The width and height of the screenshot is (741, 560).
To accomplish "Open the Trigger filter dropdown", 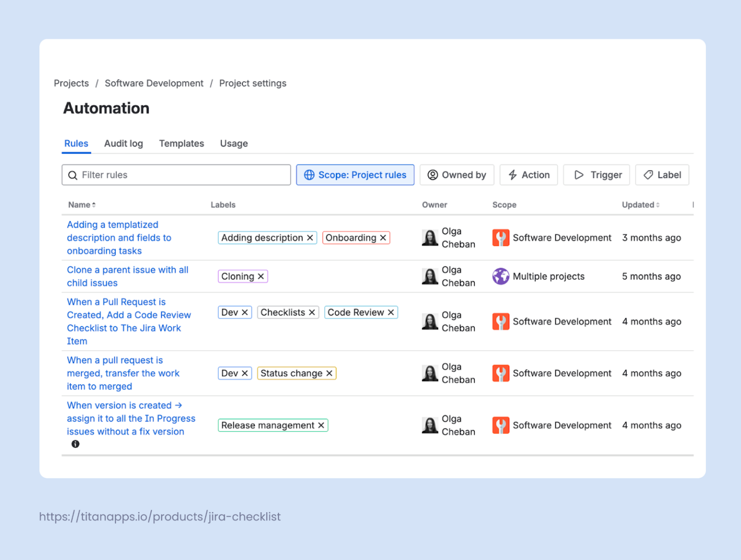I will pyautogui.click(x=597, y=175).
